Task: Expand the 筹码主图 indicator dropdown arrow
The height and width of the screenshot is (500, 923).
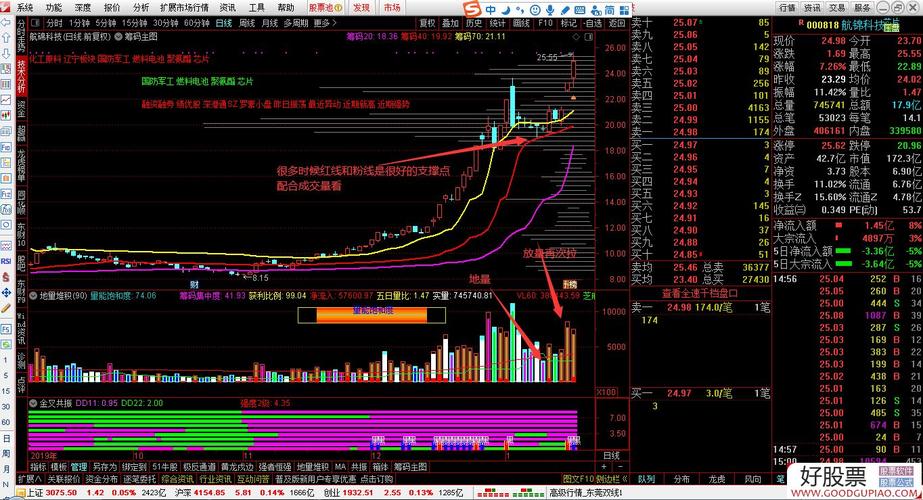Action: 118,37
